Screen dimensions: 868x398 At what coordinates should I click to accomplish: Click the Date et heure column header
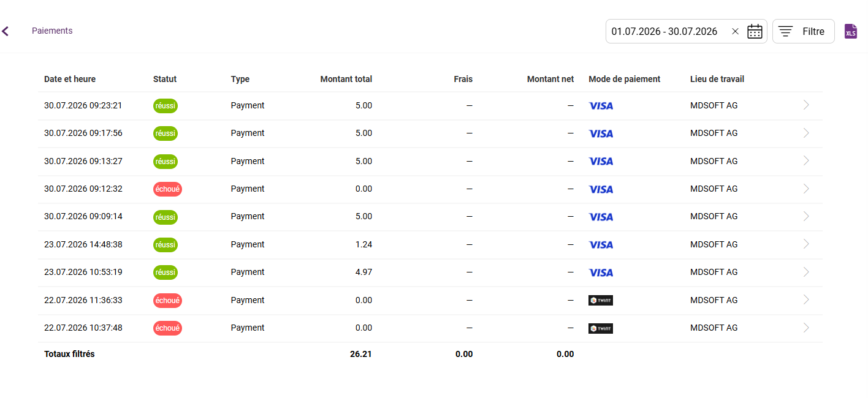click(x=70, y=79)
